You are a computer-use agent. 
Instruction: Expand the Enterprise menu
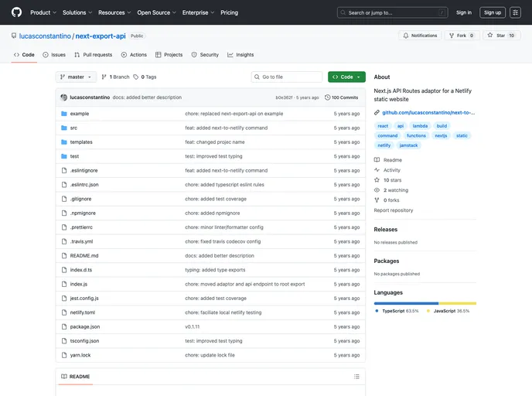pyautogui.click(x=198, y=12)
